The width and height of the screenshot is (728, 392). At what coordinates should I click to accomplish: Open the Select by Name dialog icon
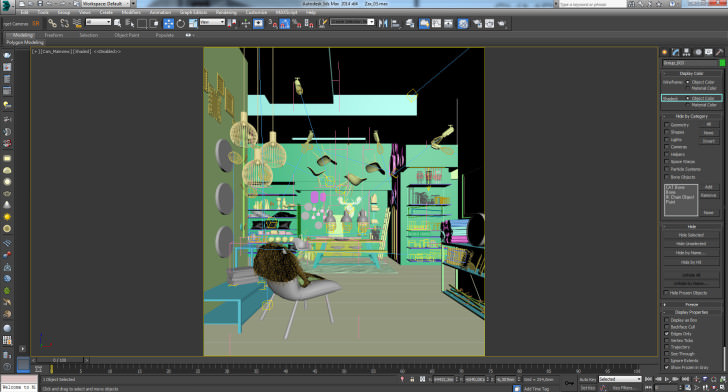click(130, 23)
